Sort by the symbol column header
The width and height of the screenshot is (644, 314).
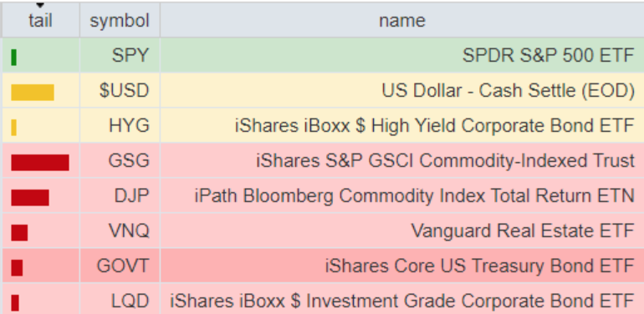pyautogui.click(x=120, y=21)
